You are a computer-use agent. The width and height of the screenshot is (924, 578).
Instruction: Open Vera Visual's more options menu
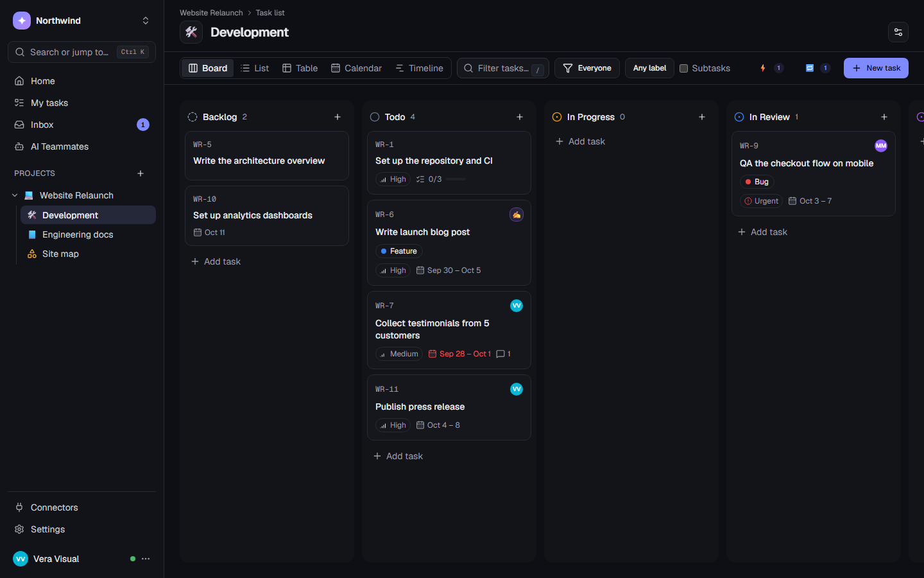click(146, 559)
